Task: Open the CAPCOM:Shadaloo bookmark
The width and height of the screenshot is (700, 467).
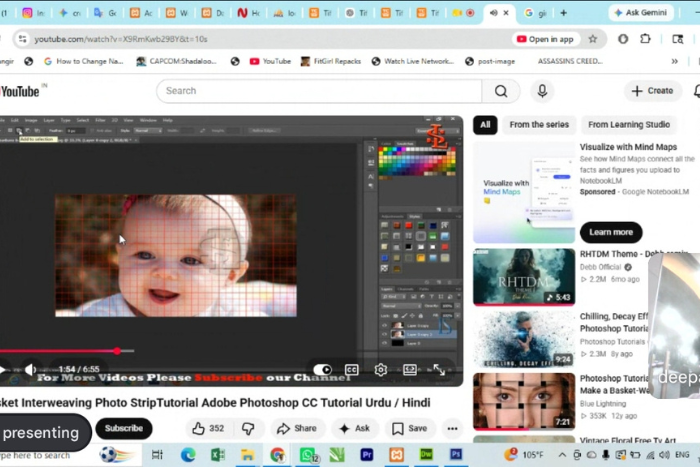Action: point(176,61)
